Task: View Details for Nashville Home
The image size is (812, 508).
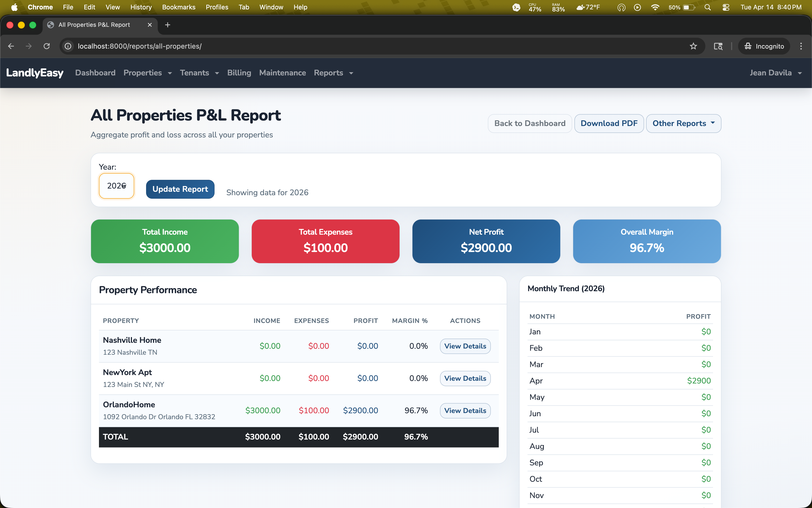Action: coord(465,346)
